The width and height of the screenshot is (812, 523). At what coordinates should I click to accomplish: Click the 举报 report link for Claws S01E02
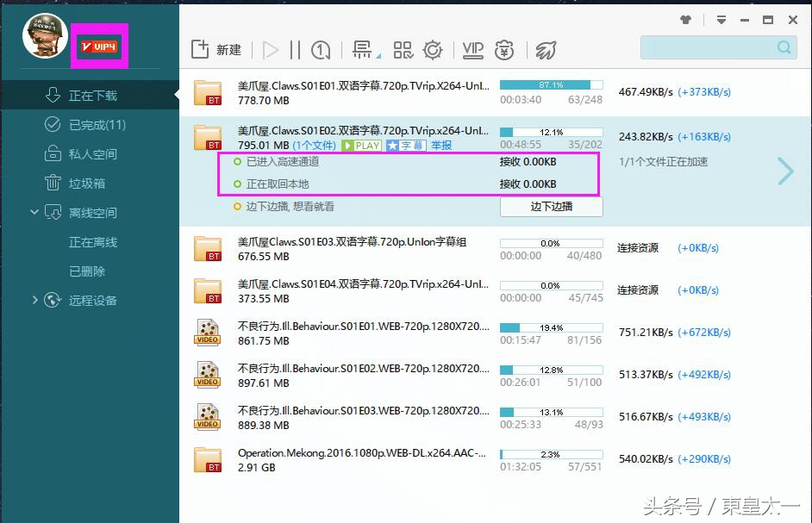pyautogui.click(x=440, y=144)
